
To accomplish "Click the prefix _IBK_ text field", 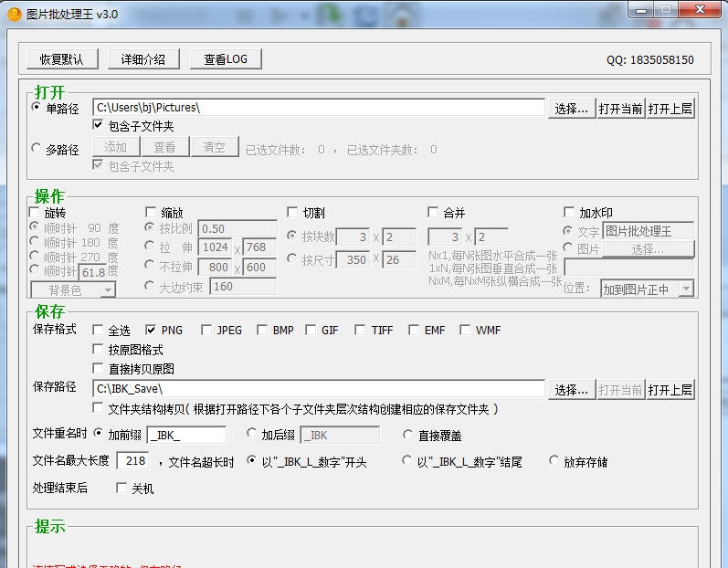I will tap(186, 436).
